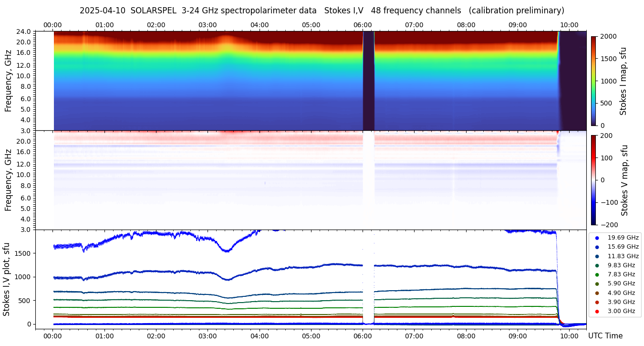Click the UTC Time axis label
This screenshot has width=644, height=346.
point(605,336)
